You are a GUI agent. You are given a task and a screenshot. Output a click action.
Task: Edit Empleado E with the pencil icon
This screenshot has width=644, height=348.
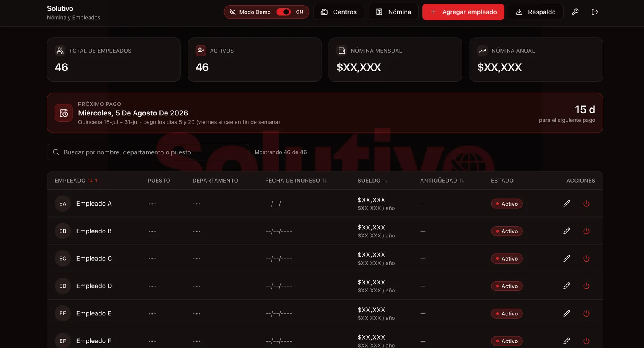(x=566, y=313)
